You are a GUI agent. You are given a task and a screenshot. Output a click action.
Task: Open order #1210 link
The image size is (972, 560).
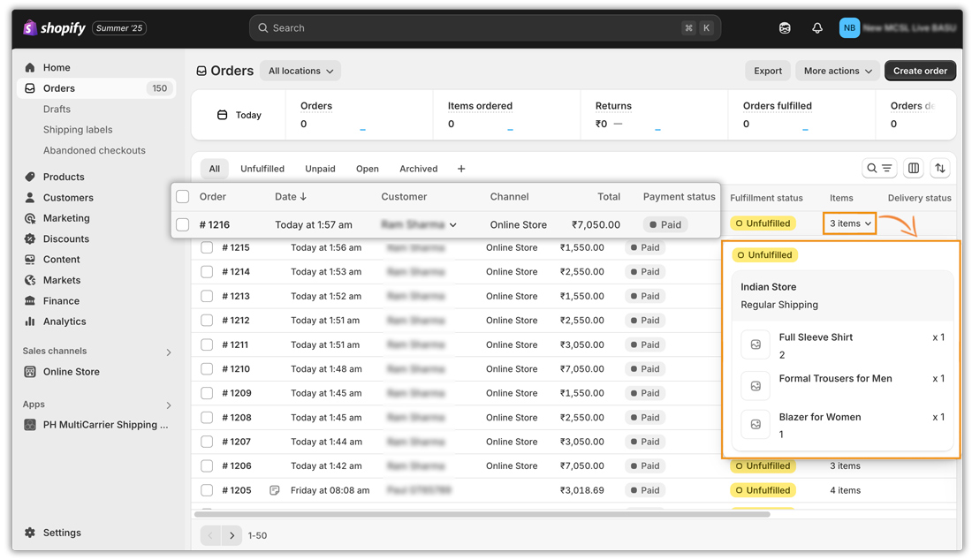pos(236,368)
